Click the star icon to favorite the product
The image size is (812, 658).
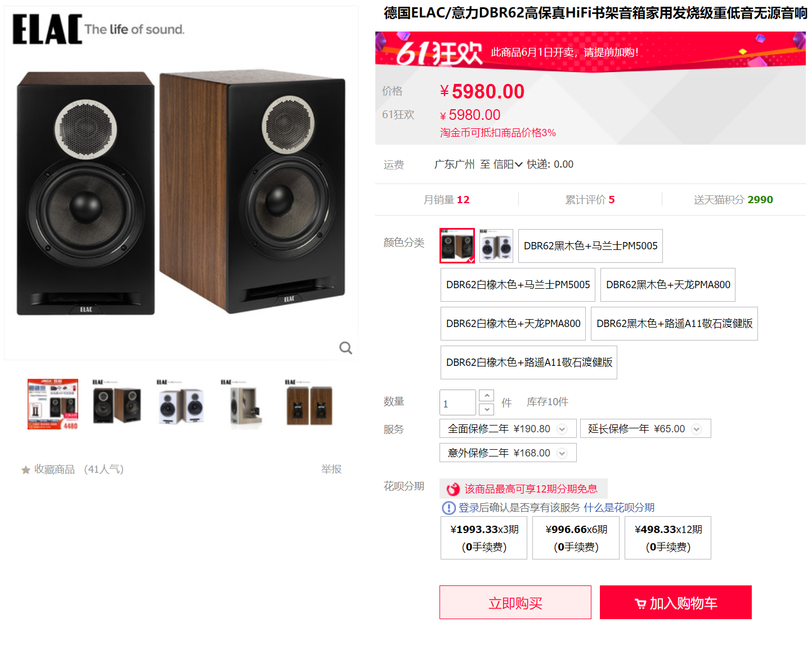(x=26, y=469)
